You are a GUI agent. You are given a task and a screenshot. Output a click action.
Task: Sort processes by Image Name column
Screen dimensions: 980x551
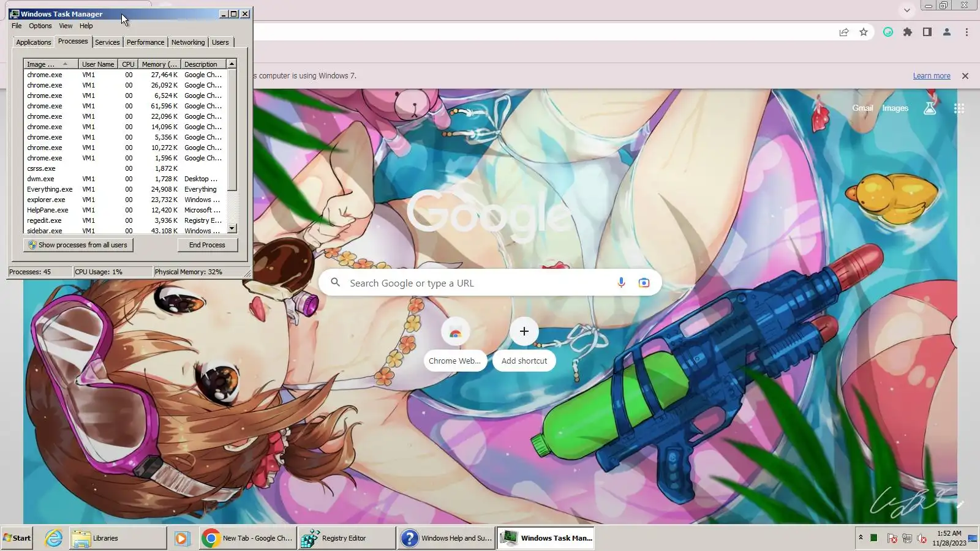click(x=51, y=64)
